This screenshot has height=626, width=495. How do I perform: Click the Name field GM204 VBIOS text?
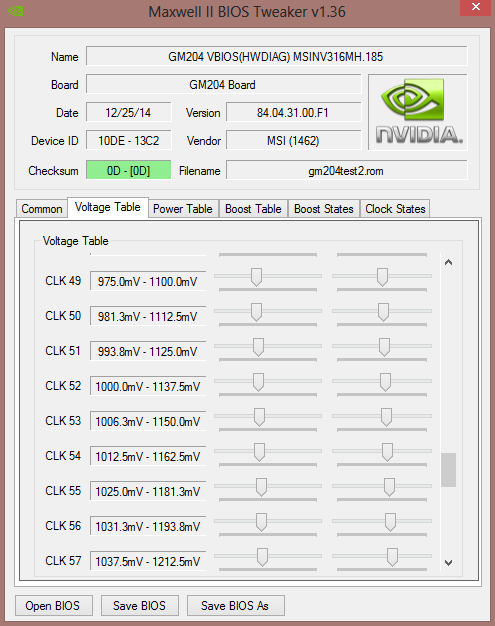click(276, 56)
